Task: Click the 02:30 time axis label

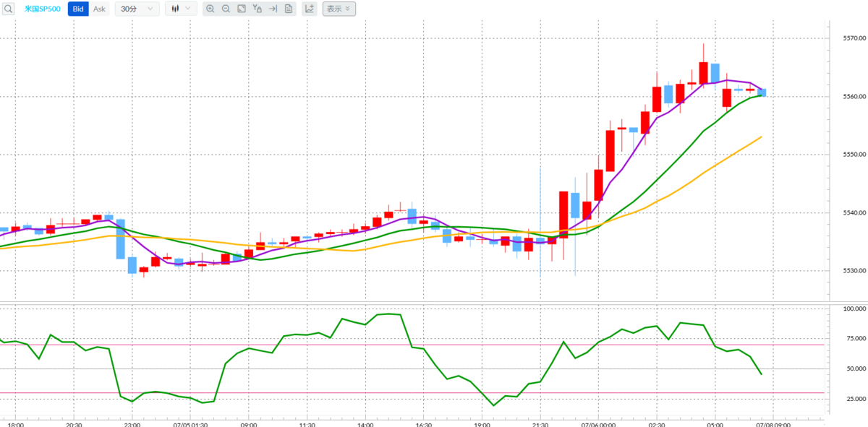Action: coord(657,423)
